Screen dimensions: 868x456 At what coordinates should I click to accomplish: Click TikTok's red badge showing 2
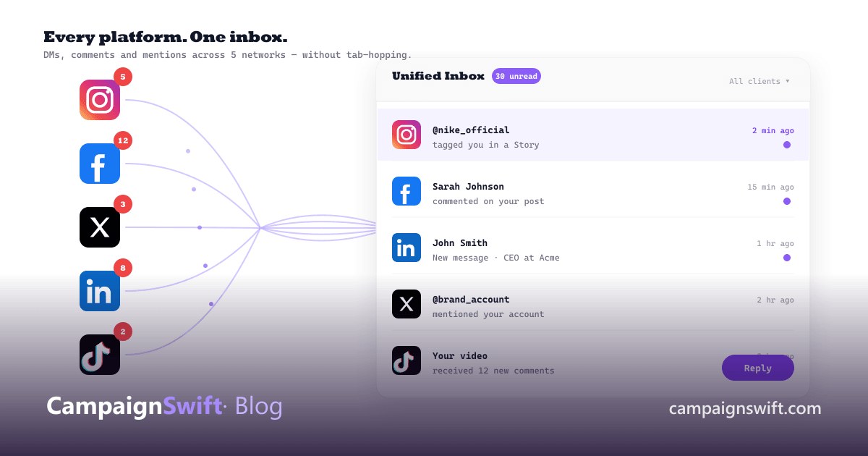123,332
